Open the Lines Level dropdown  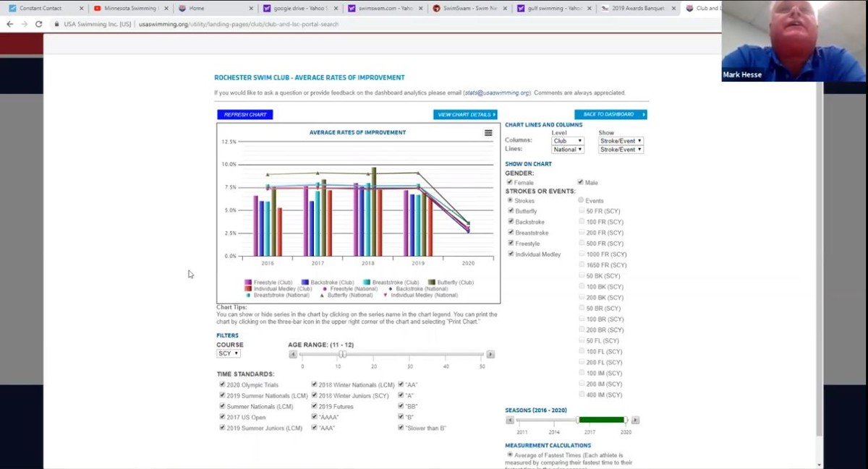[567, 150]
